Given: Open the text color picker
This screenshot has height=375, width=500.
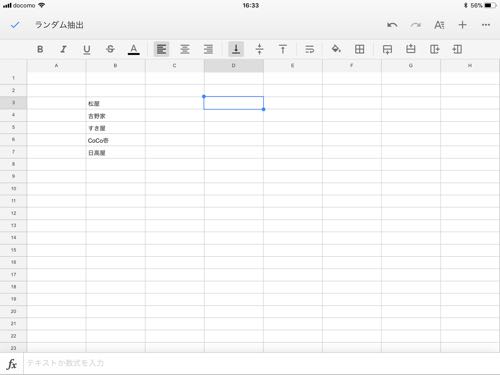Looking at the screenshot, I should [x=134, y=49].
